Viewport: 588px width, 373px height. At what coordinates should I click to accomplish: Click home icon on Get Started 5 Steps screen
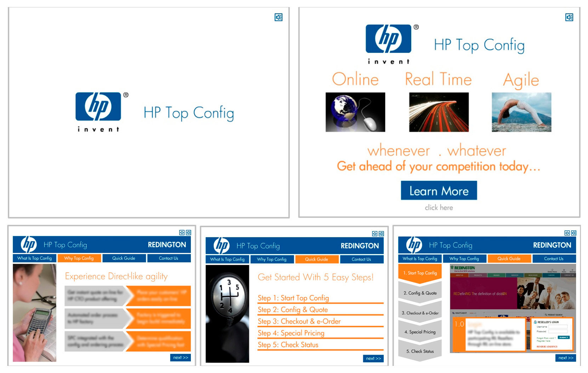[x=375, y=234]
